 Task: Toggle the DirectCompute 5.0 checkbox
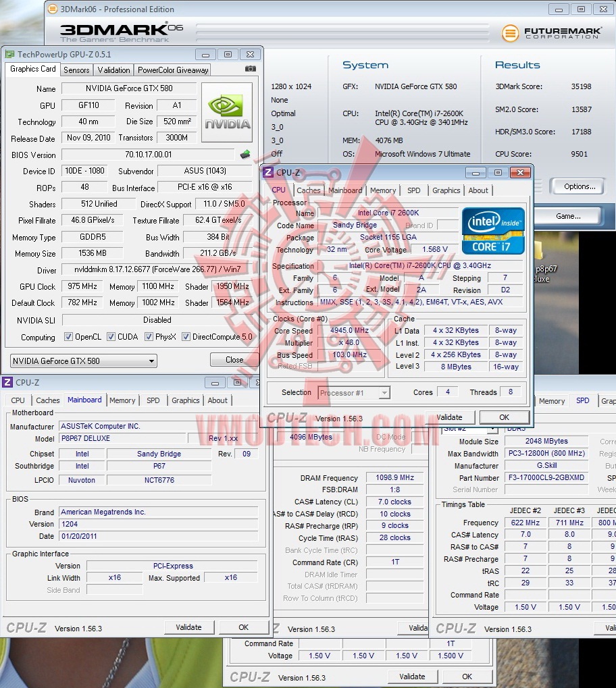click(186, 336)
